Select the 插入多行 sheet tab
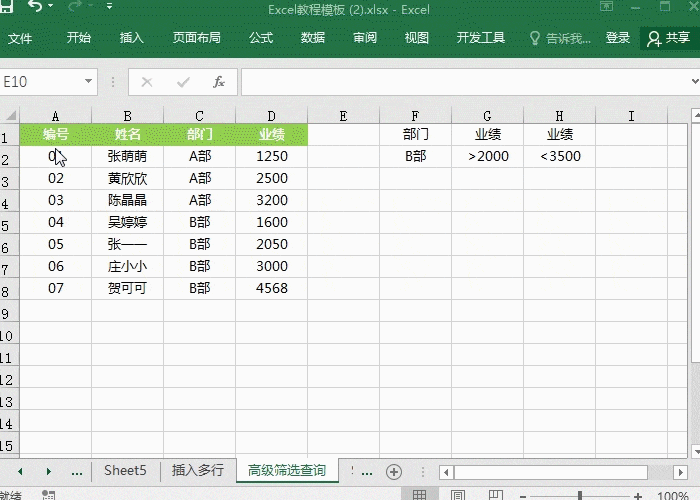 pyautogui.click(x=198, y=471)
